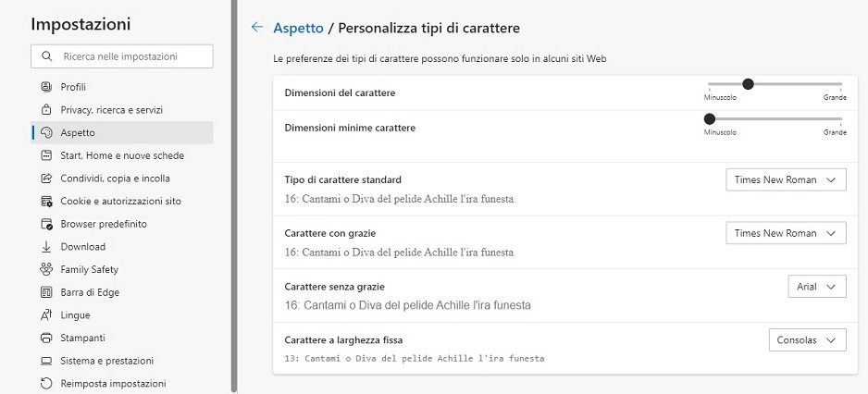
Task: Click the Stampanti printer icon
Action: 46,338
